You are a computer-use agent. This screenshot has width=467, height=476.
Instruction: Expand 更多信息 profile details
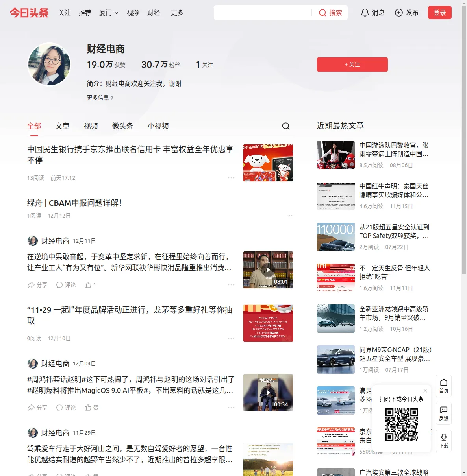tap(100, 98)
